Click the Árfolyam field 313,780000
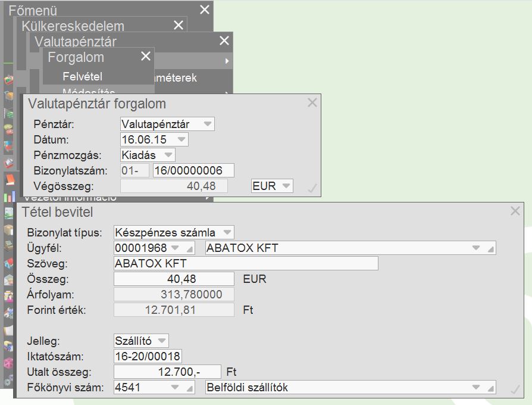The width and height of the screenshot is (532, 405). (174, 294)
